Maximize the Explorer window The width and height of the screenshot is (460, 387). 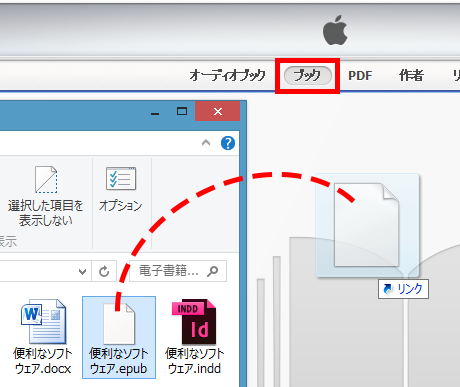click(182, 111)
